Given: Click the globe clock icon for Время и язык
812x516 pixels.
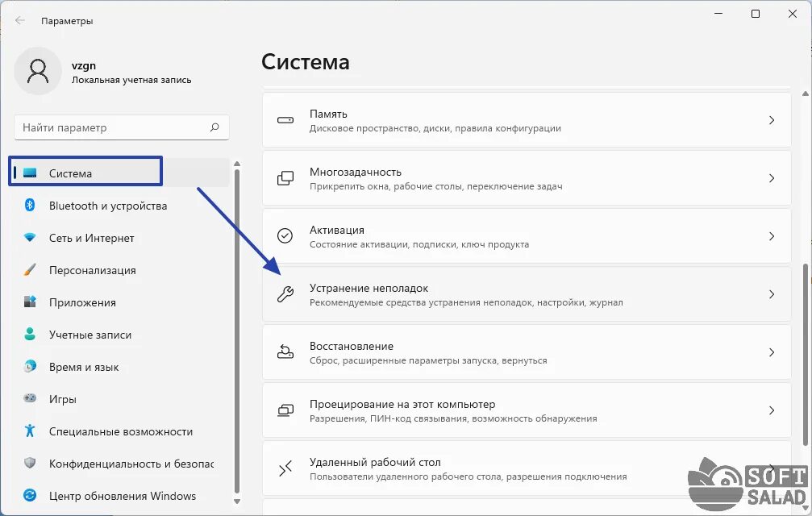Looking at the screenshot, I should click(30, 366).
